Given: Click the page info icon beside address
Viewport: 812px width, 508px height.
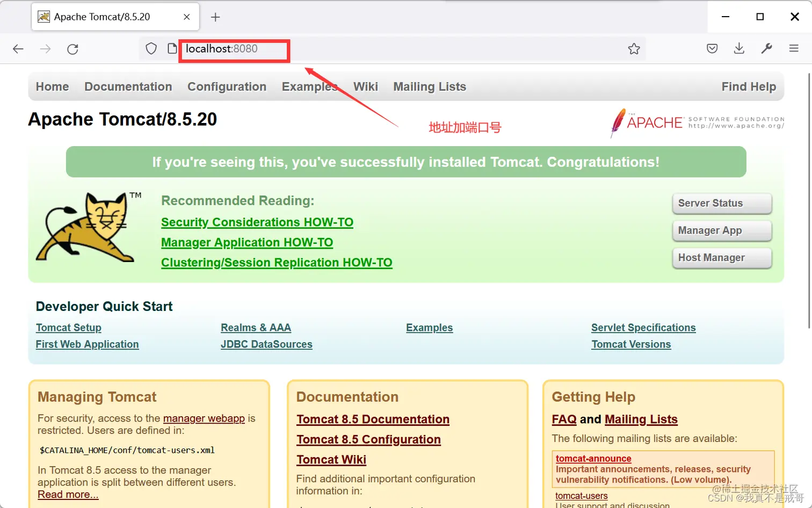Looking at the screenshot, I should (172, 49).
